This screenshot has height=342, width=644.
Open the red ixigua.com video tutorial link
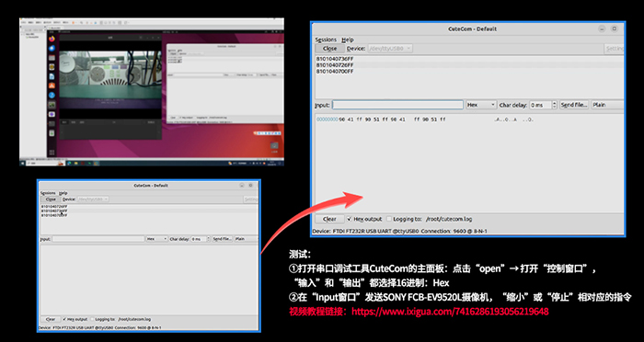point(450,312)
